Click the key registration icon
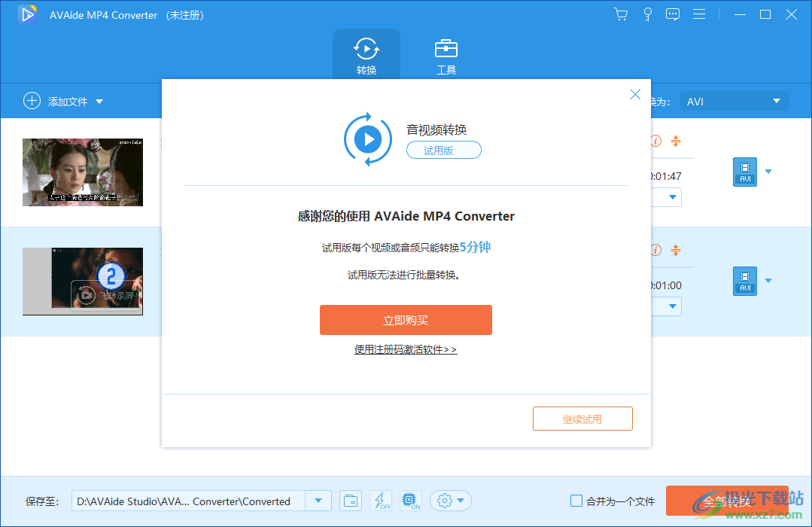 [x=647, y=14]
